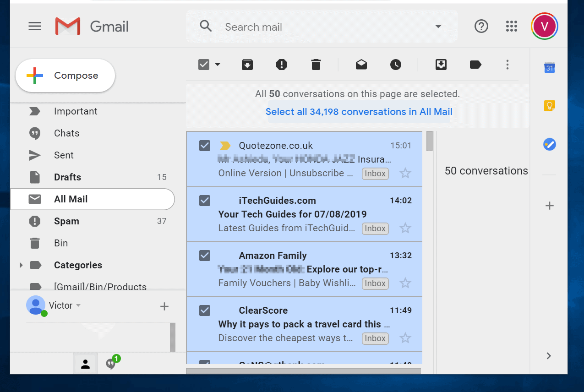Screen dimensions: 584x392
Task: Select all 34,198 conversations in All Mail
Action: click(359, 112)
